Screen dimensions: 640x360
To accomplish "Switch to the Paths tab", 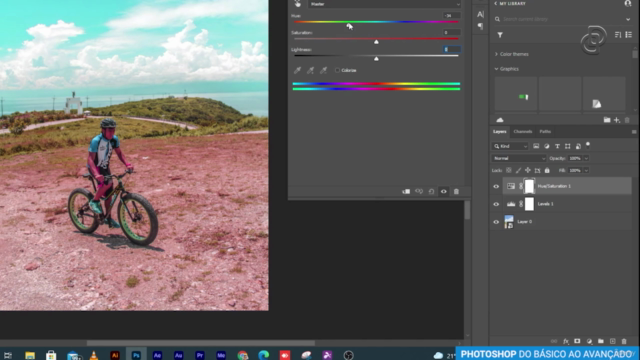I will 545,131.
